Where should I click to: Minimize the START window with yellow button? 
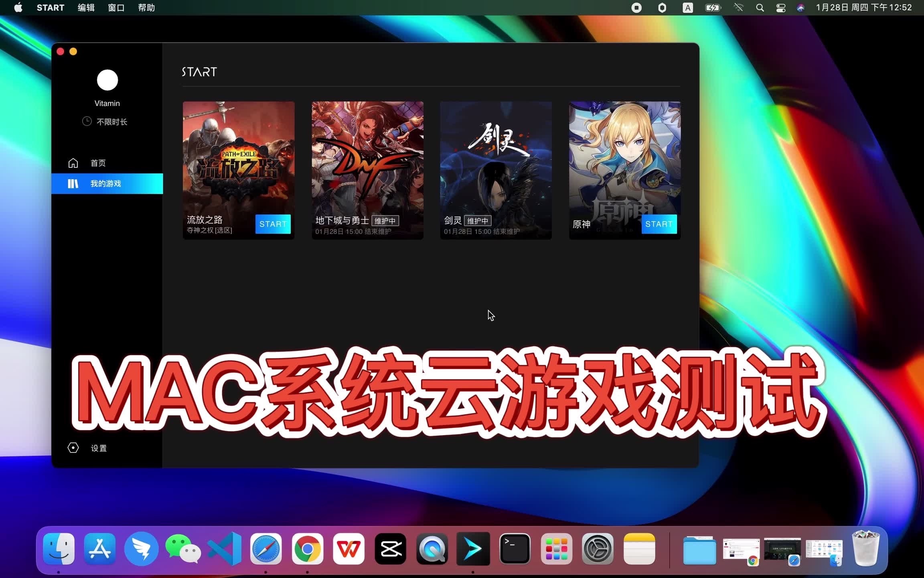click(x=73, y=51)
